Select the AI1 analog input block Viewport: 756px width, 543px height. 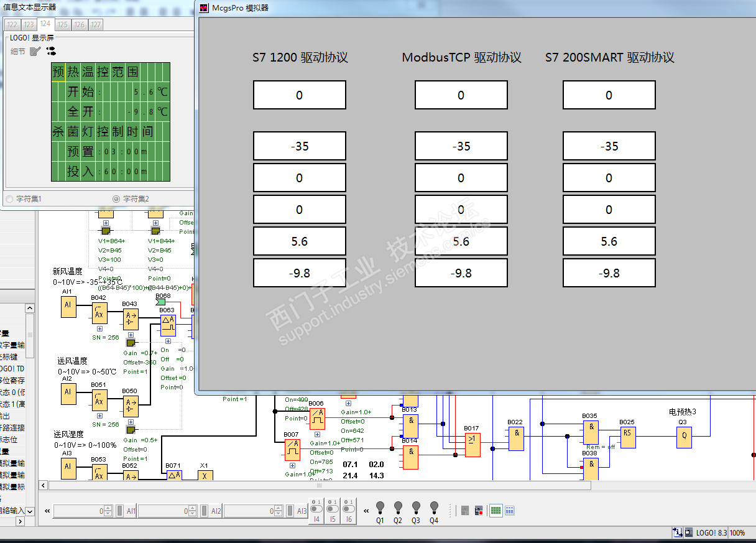tap(68, 307)
